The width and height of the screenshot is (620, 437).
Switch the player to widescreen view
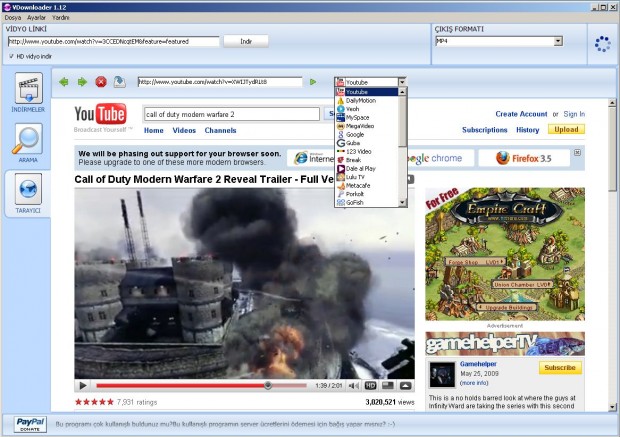coord(388,386)
